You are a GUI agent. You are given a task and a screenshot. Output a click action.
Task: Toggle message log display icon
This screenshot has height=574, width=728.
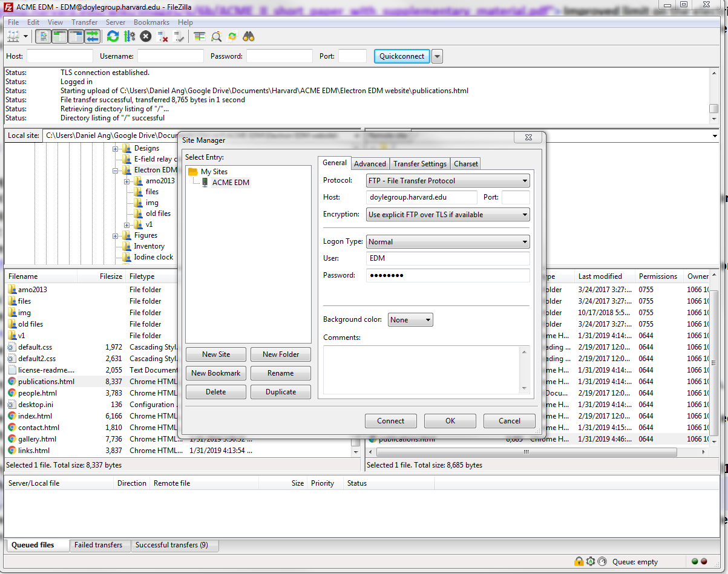click(43, 37)
